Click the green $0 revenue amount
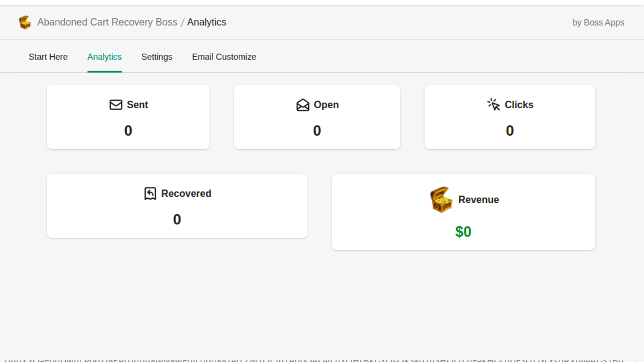The width and height of the screenshot is (644, 362). [x=463, y=232]
